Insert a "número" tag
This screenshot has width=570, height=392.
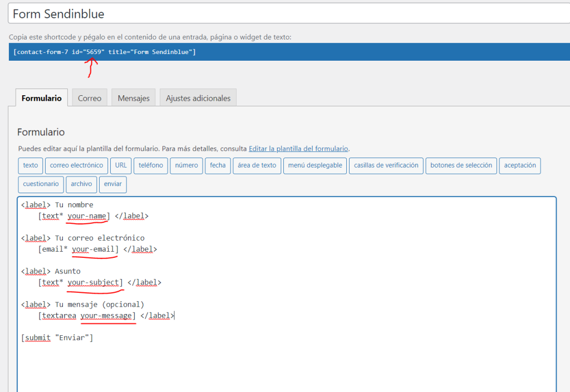pos(186,165)
